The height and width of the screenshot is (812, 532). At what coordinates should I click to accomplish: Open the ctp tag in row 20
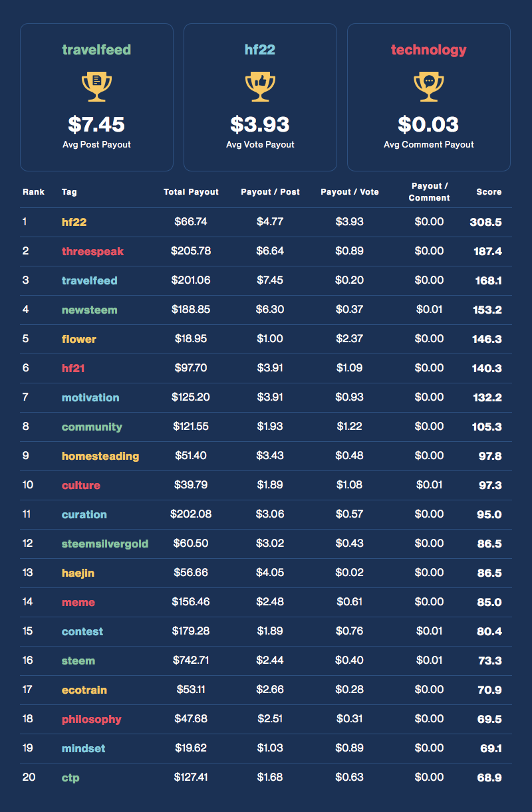pos(70,777)
